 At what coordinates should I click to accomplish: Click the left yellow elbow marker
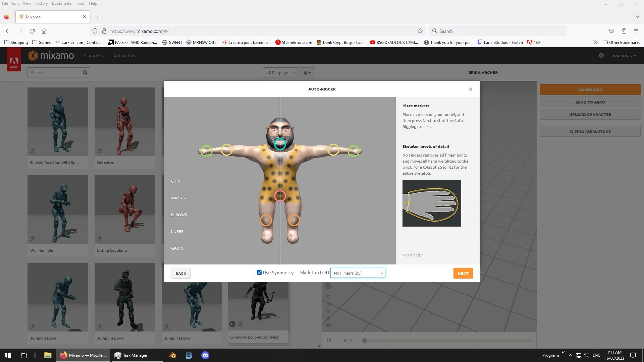(227, 150)
